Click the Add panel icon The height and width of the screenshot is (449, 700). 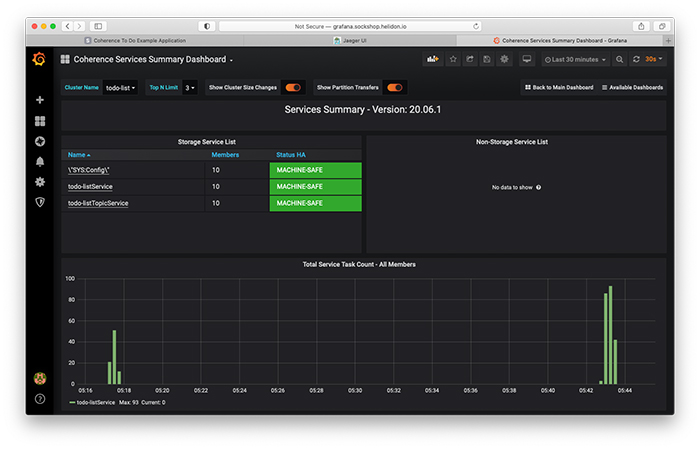click(433, 59)
